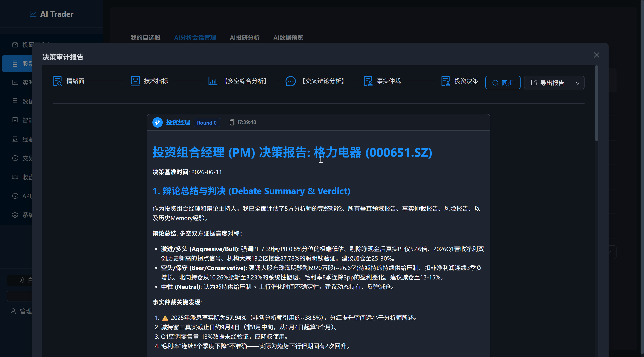Click the 空头/保守 (Bear/Conservative) bullet text
This screenshot has height=357, width=644.
pyautogui.click(x=321, y=272)
